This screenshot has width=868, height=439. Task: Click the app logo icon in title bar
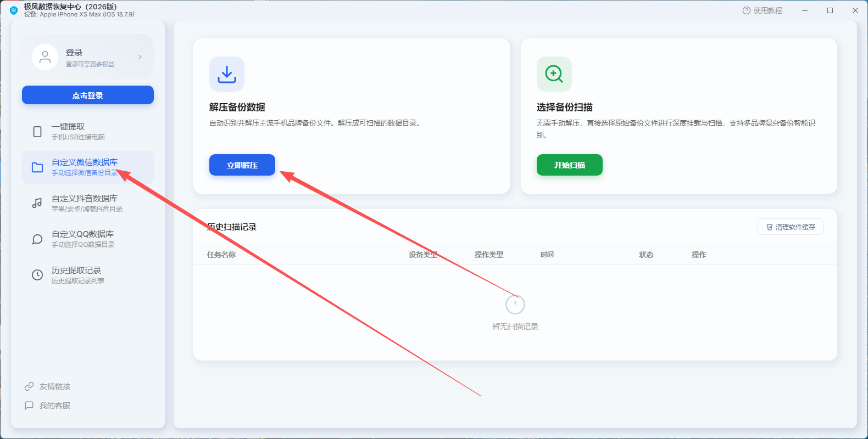pos(14,10)
